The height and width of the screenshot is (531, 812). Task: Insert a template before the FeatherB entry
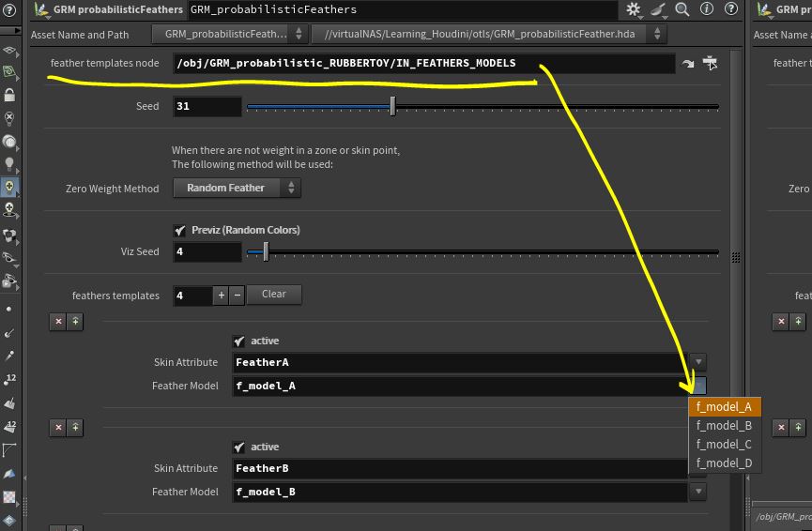coord(76,428)
